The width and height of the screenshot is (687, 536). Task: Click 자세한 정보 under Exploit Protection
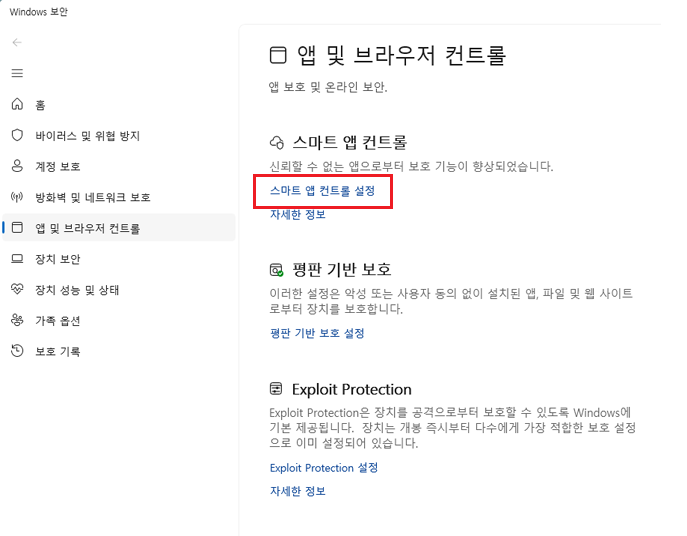(297, 491)
